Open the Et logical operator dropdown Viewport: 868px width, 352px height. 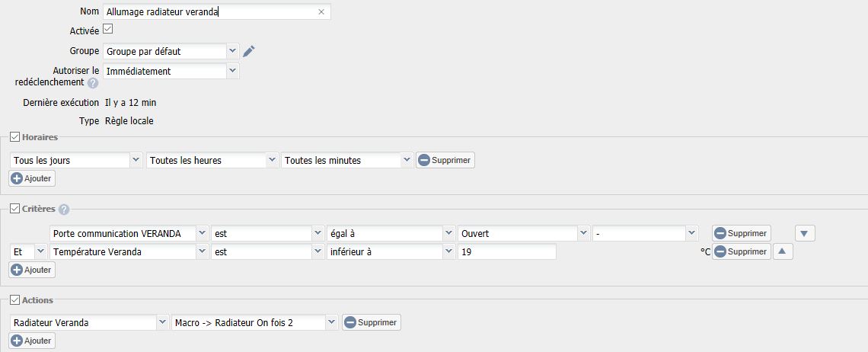coord(41,251)
